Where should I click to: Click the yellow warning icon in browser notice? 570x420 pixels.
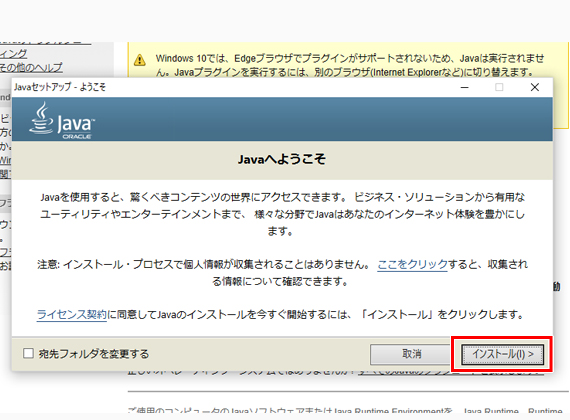tap(140, 60)
